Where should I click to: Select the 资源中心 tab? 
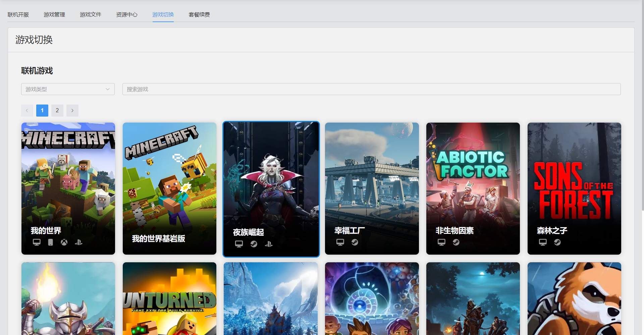[127, 15]
